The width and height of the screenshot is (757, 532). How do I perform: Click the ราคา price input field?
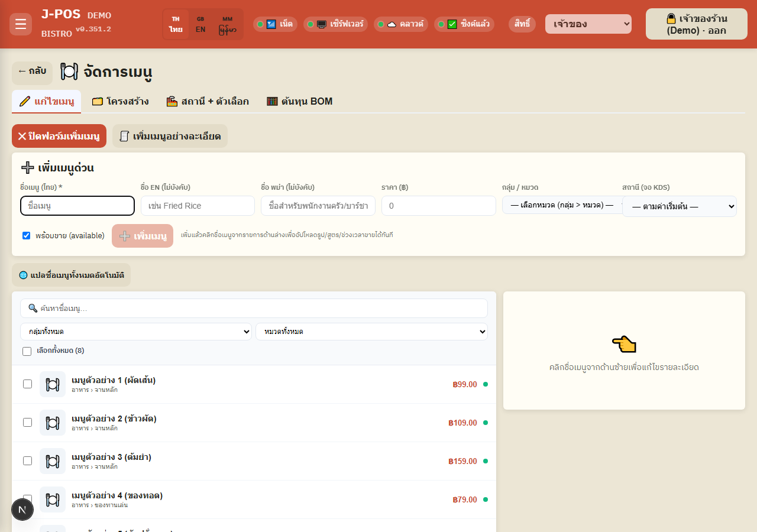[x=439, y=206]
